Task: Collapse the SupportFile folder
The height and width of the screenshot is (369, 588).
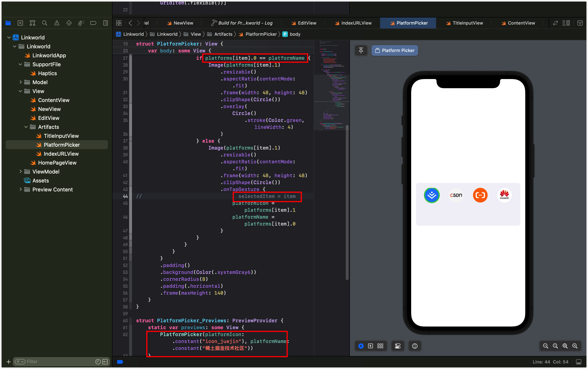Action: (21, 64)
